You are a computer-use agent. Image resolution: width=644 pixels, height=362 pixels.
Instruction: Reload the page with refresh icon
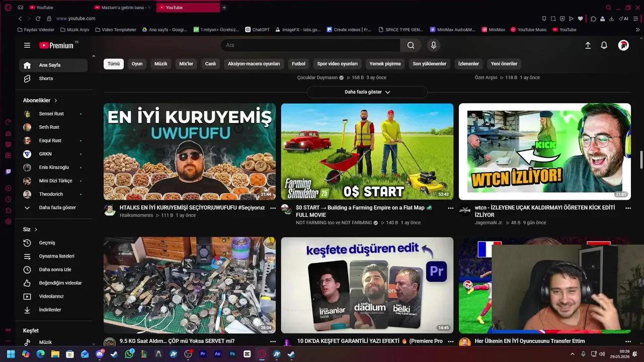tap(38, 19)
